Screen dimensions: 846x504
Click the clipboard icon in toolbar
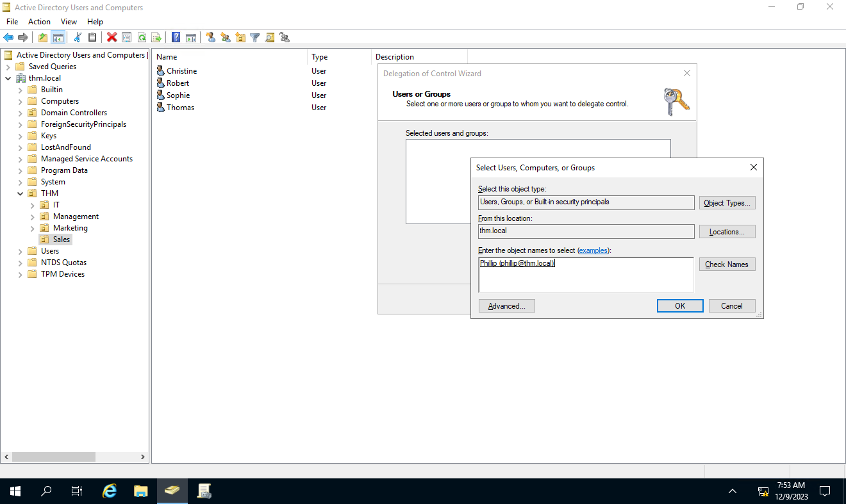pyautogui.click(x=92, y=38)
